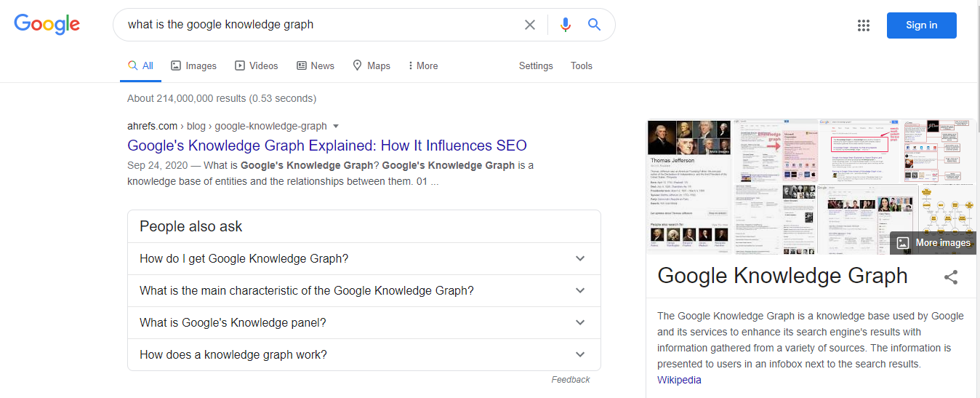Click the Thomas Jefferson knowledge panel thumbnail
Image resolution: width=980 pixels, height=398 pixels.
click(x=688, y=186)
